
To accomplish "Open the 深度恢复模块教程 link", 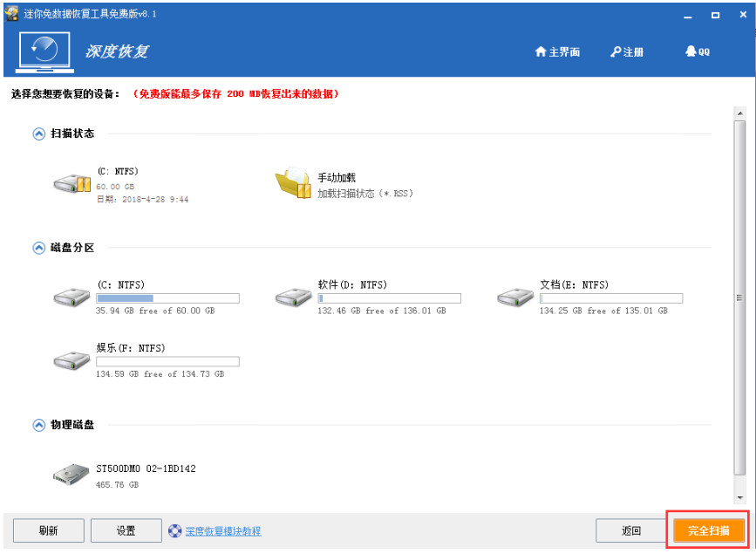I will click(222, 530).
